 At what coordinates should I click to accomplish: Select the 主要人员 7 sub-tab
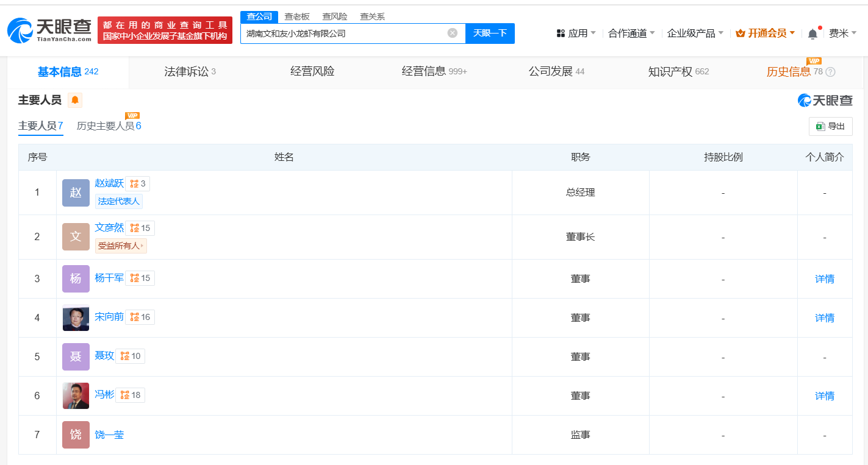click(41, 126)
